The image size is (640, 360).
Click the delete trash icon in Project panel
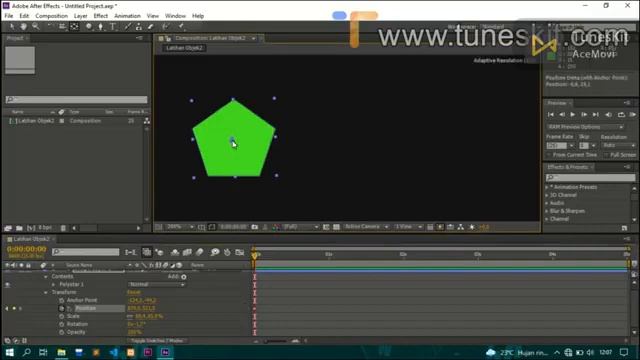(63, 228)
